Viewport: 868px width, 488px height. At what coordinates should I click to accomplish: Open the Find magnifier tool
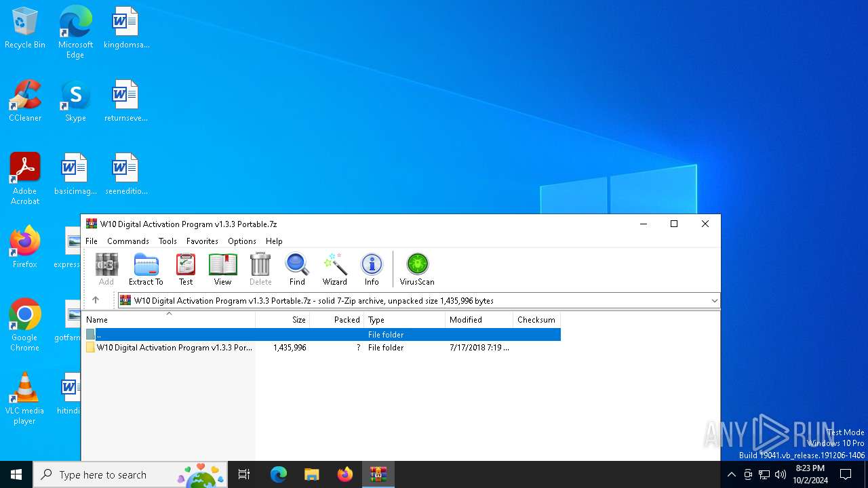click(x=297, y=269)
